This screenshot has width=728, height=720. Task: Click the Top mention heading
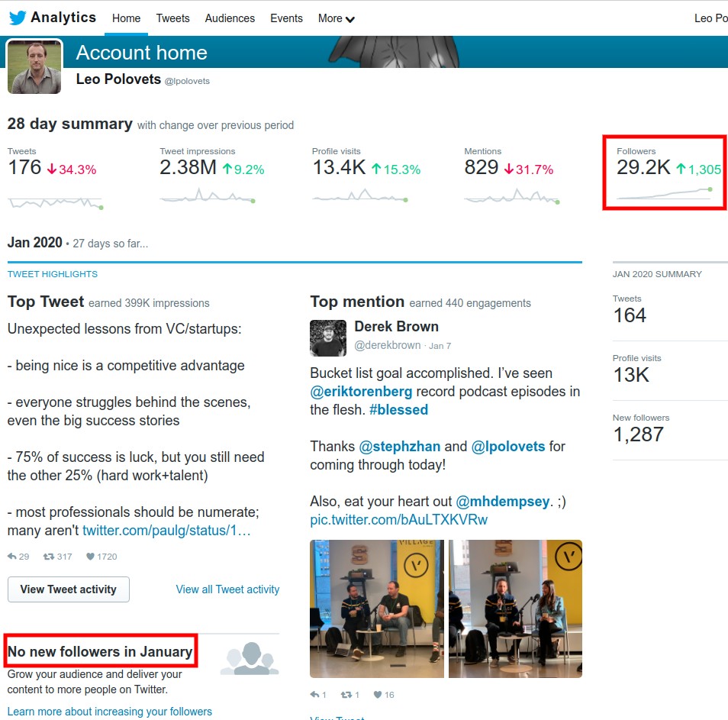click(357, 302)
